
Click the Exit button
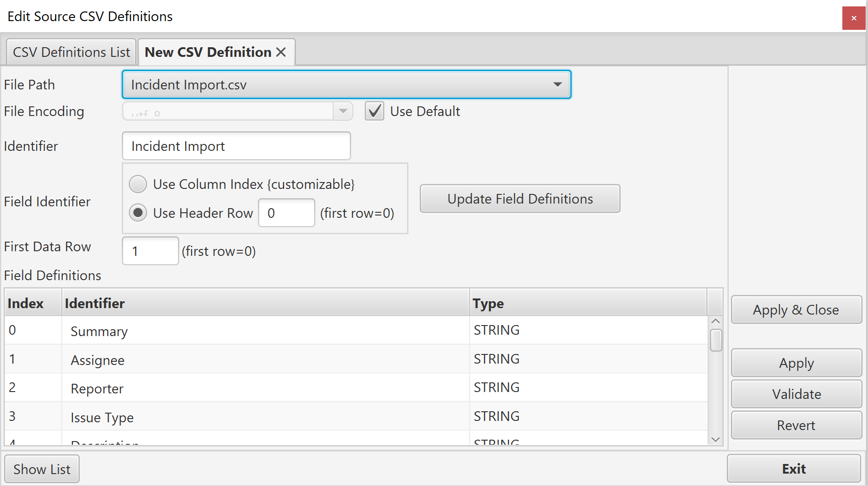tap(793, 468)
